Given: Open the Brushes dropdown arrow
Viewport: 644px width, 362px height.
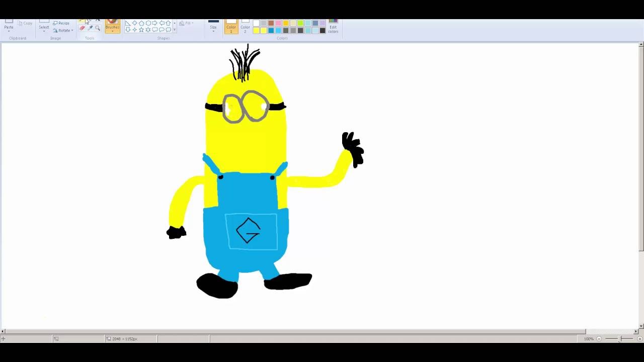Looking at the screenshot, I should click(x=113, y=32).
